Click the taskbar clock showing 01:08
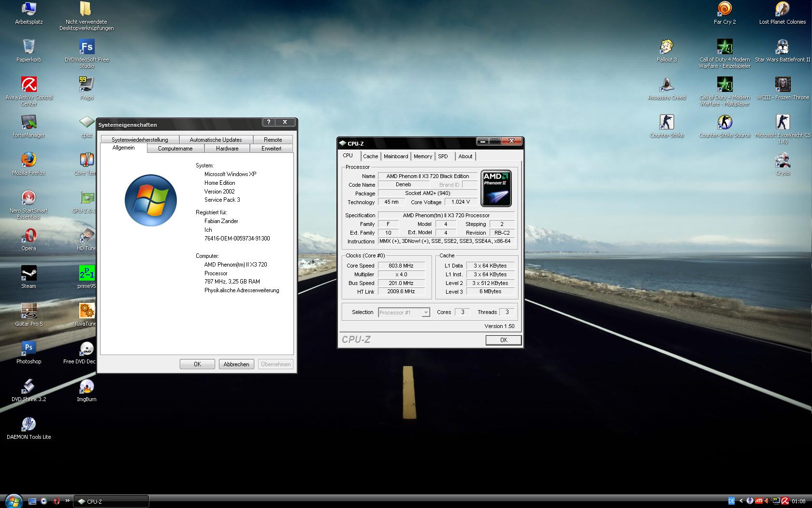 pos(798,501)
